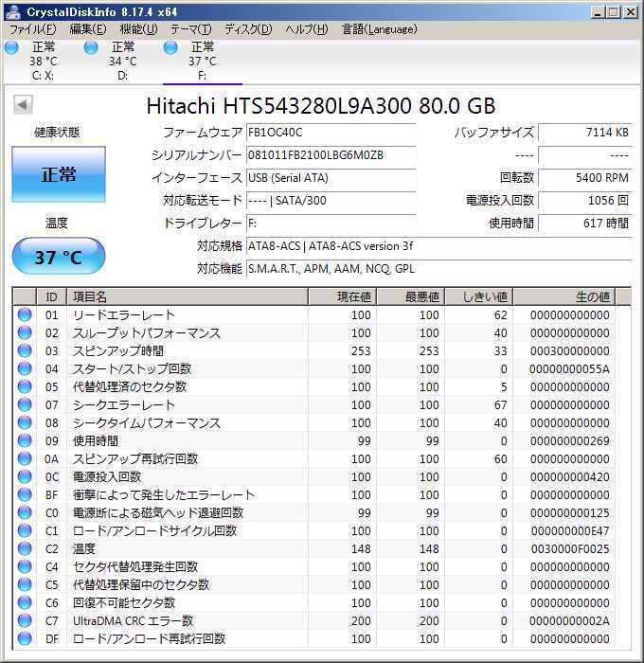Click the CrystalDiskInfo title bar app icon
Viewport: 644px width, 663px height.
click(x=12, y=11)
